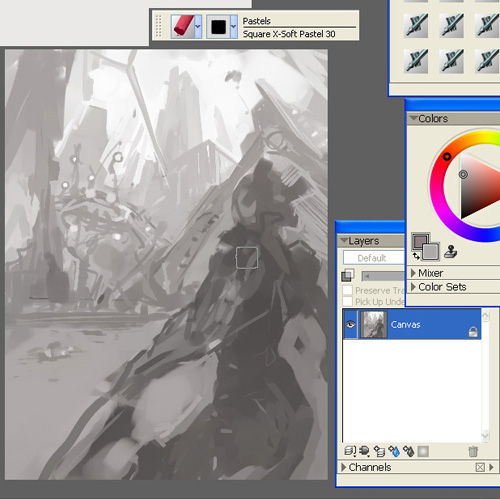
Task: Open the Pastels brush category icon
Action: pos(182,26)
